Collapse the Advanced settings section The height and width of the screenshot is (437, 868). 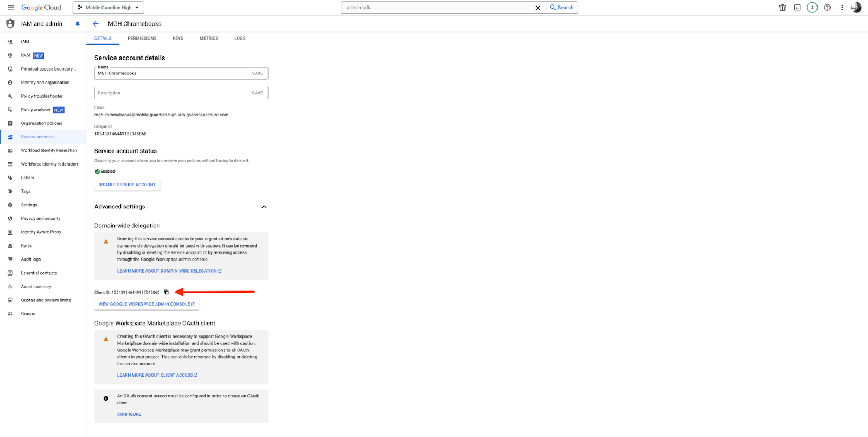[x=264, y=207]
